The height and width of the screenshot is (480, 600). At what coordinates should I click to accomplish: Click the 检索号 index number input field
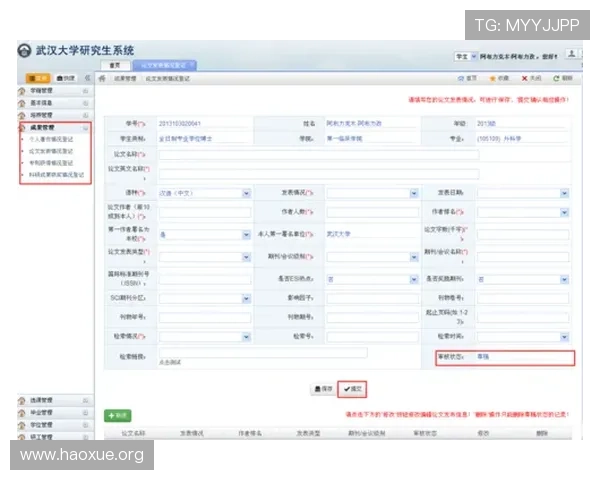click(372, 337)
